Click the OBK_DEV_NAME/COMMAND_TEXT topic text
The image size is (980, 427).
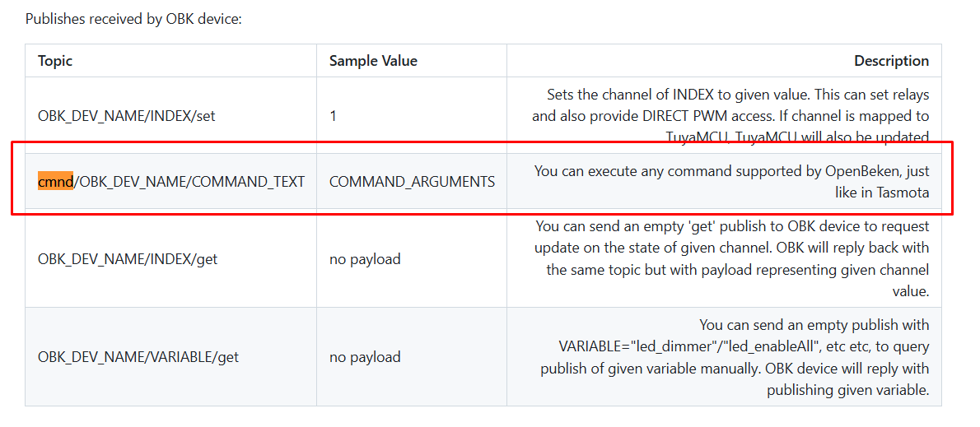pyautogui.click(x=191, y=181)
